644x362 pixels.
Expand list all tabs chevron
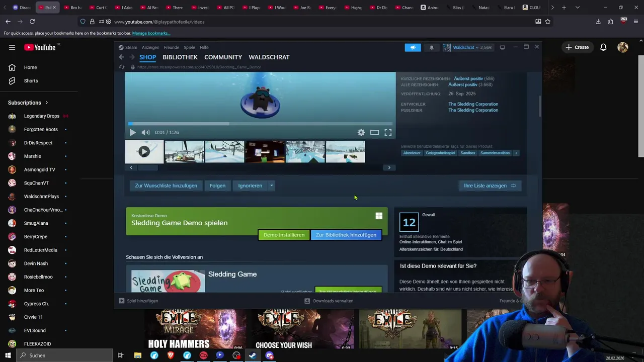pos(577,8)
